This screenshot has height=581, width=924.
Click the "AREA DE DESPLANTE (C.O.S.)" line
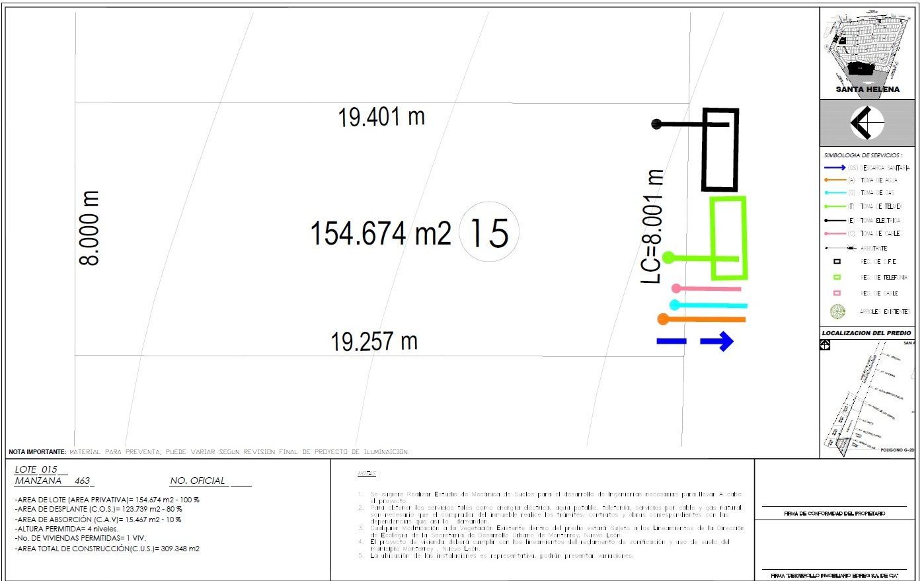click(98, 510)
